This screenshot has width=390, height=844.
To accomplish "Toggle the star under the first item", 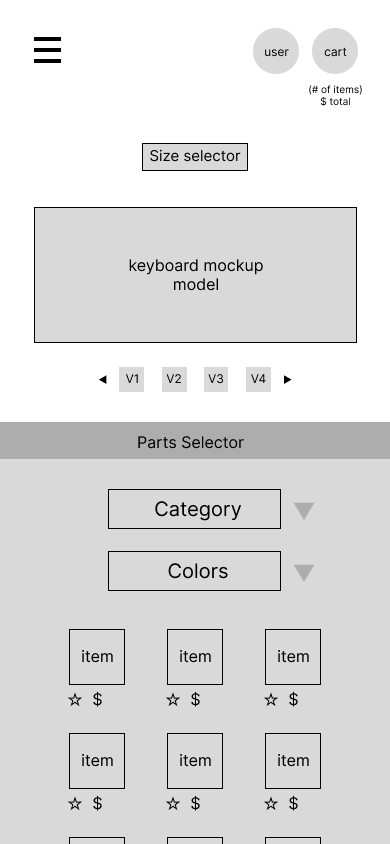I will click(75, 700).
